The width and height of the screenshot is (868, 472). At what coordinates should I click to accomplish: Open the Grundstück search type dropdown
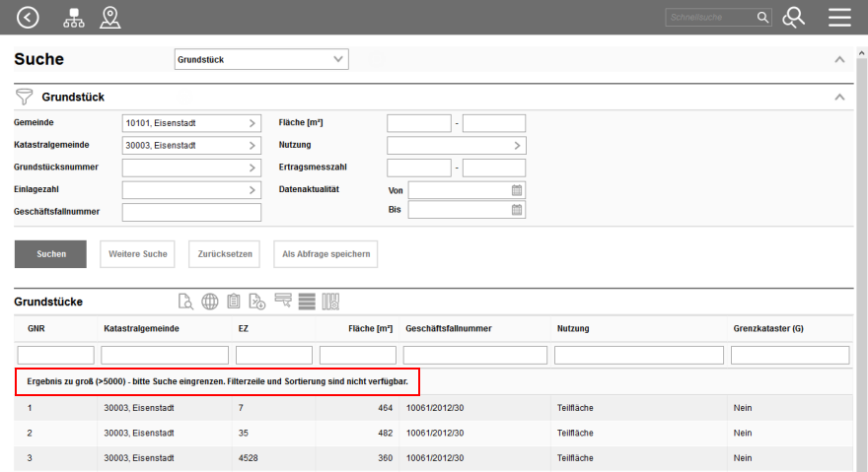[261, 59]
